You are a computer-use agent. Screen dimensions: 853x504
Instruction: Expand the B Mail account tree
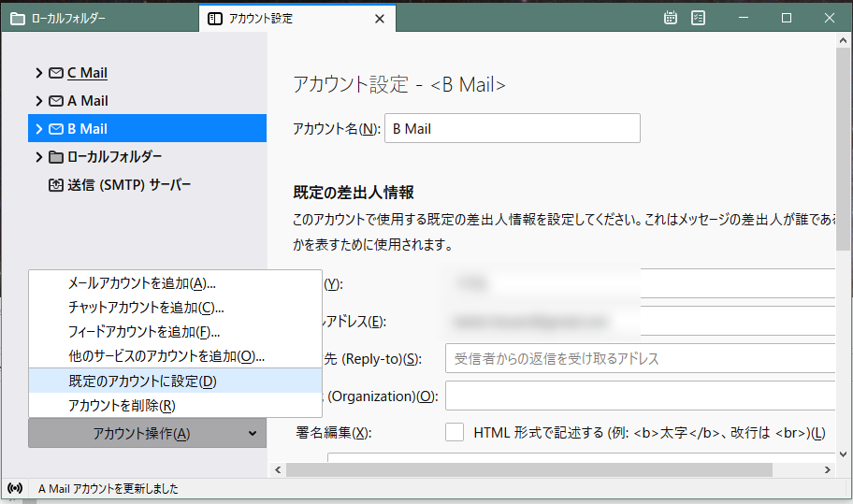coord(38,129)
